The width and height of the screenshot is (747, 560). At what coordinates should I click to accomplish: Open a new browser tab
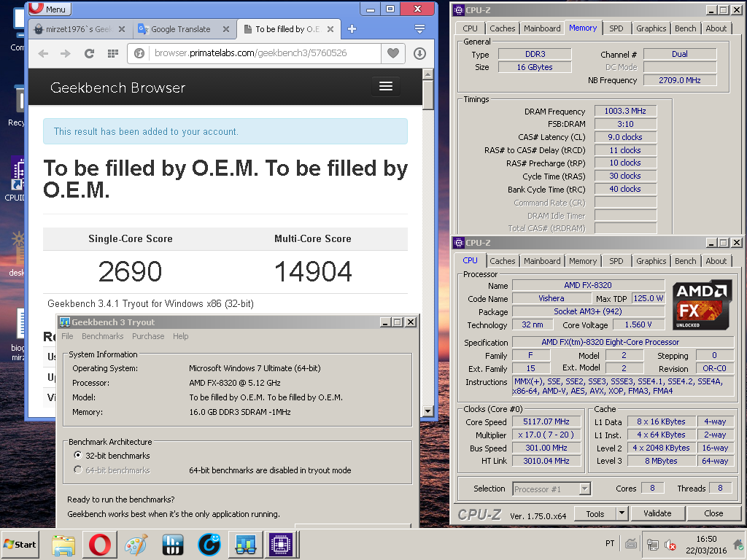(352, 29)
